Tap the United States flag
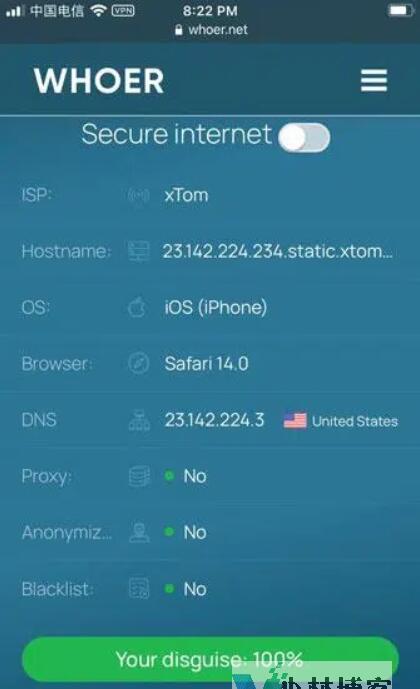 tap(295, 421)
